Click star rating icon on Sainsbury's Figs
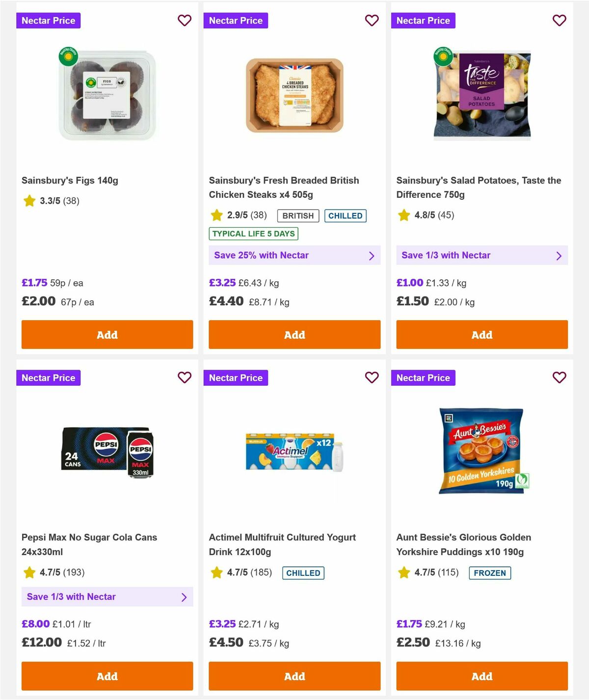Screen dimensions: 589x700 coord(29,201)
